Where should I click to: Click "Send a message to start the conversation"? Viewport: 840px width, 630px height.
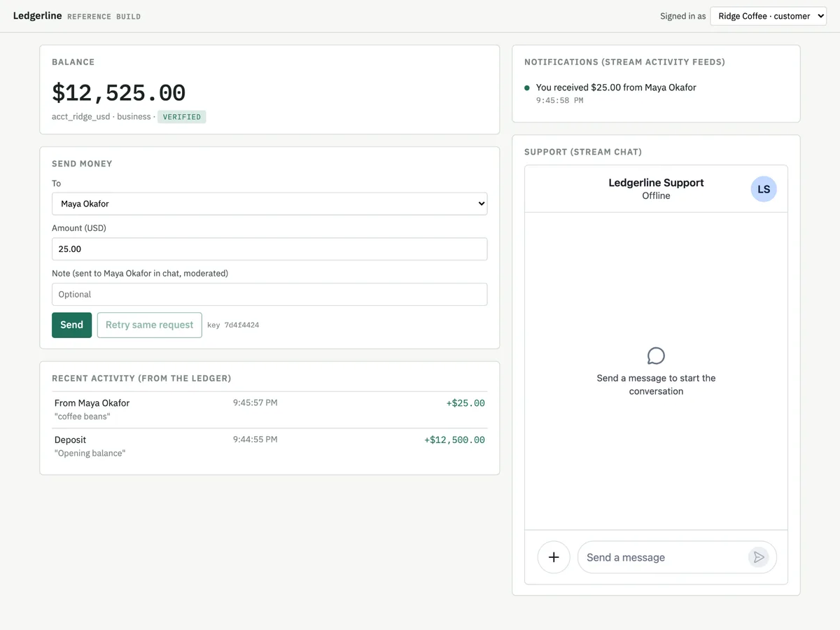click(x=656, y=384)
